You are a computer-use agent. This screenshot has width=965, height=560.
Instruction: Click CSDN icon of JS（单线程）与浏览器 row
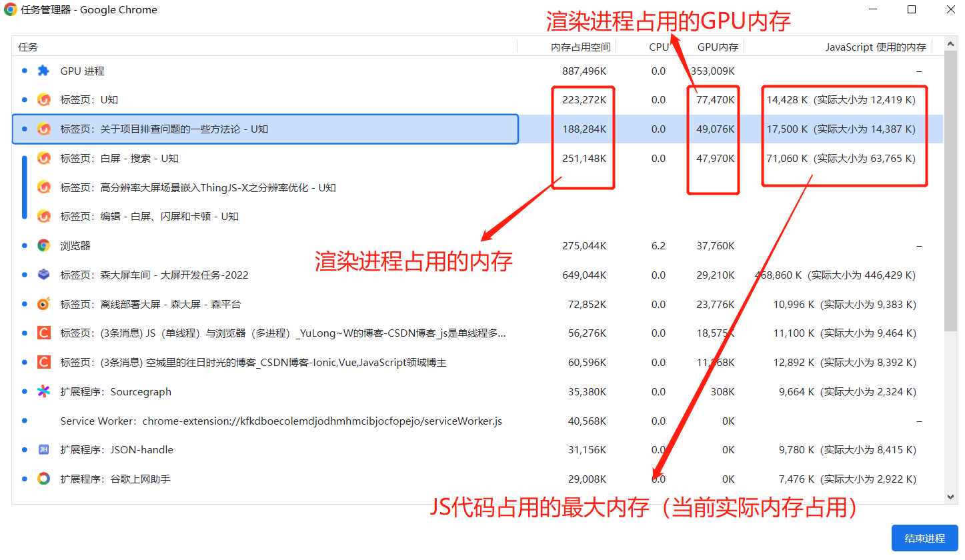(x=43, y=333)
